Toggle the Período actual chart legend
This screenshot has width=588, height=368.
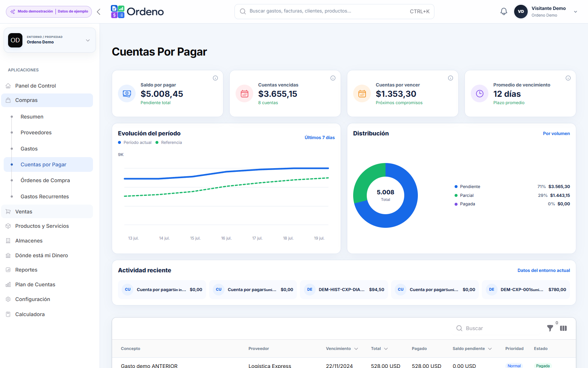(x=135, y=142)
